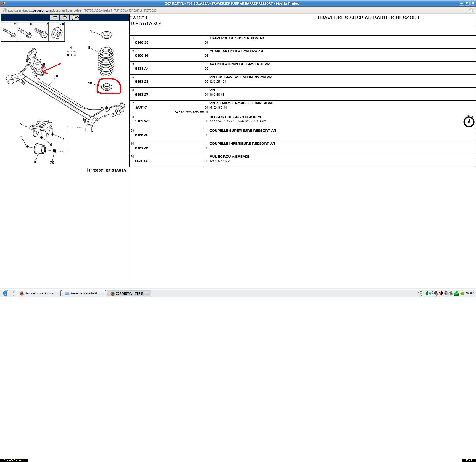Image resolution: width=476 pixels, height=462 pixels.
Task: Click the zoom out magnifier icon
Action: [x=65, y=17]
